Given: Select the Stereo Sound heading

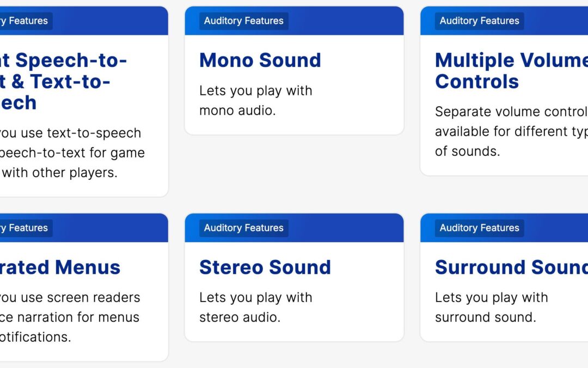Looking at the screenshot, I should pos(265,267).
